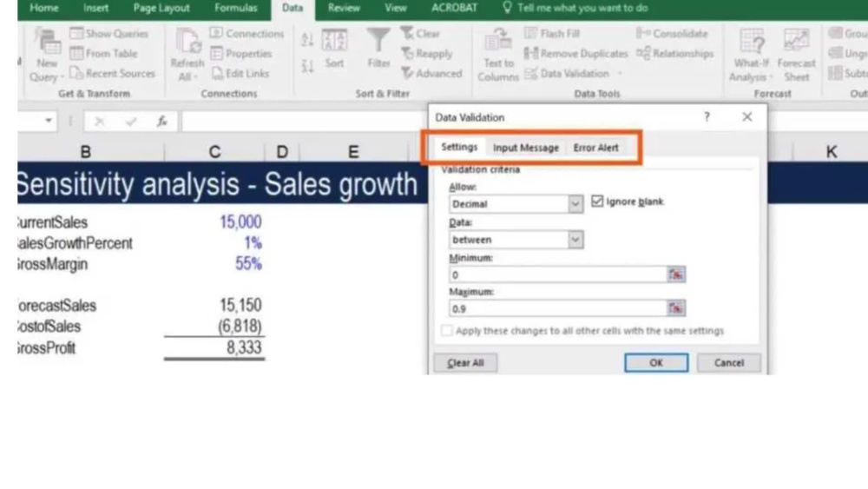This screenshot has width=868, height=489.
Task: Select the SalesGrowthPercent value 1%
Action: 253,243
